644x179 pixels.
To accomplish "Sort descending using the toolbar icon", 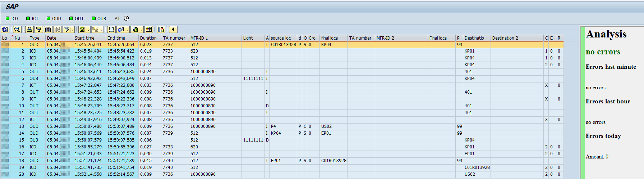I will click(39, 30).
